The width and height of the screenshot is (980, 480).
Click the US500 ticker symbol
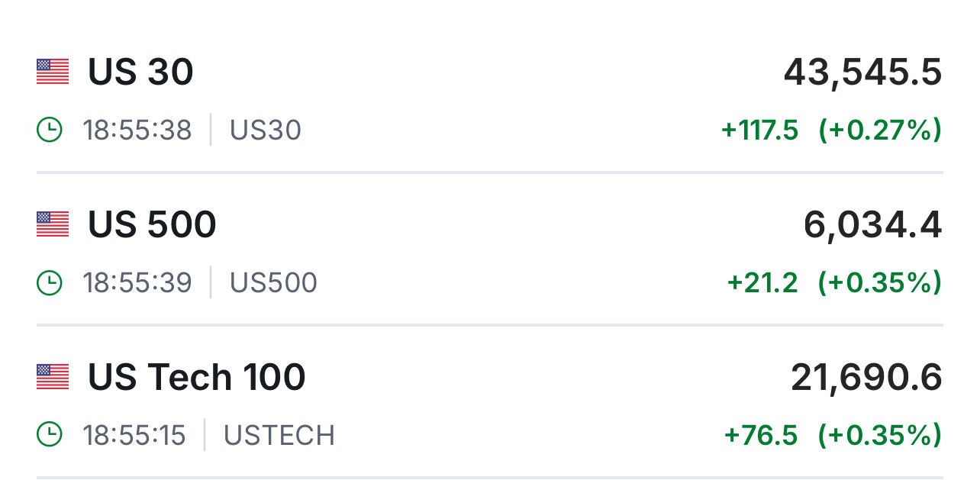pos(273,283)
